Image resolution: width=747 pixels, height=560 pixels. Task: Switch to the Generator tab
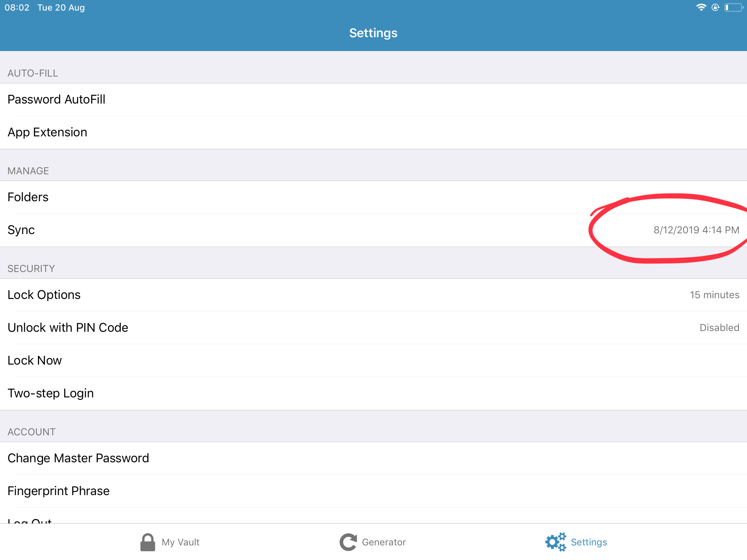coord(384,542)
